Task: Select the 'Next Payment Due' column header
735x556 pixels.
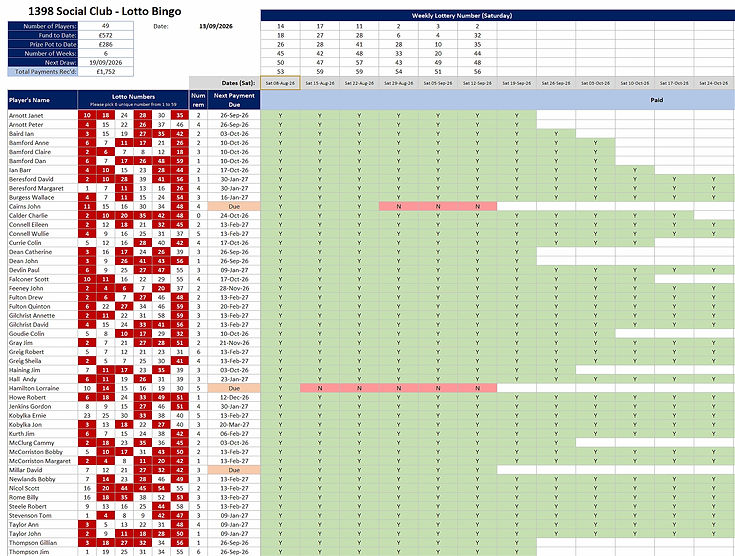Action: click(234, 100)
